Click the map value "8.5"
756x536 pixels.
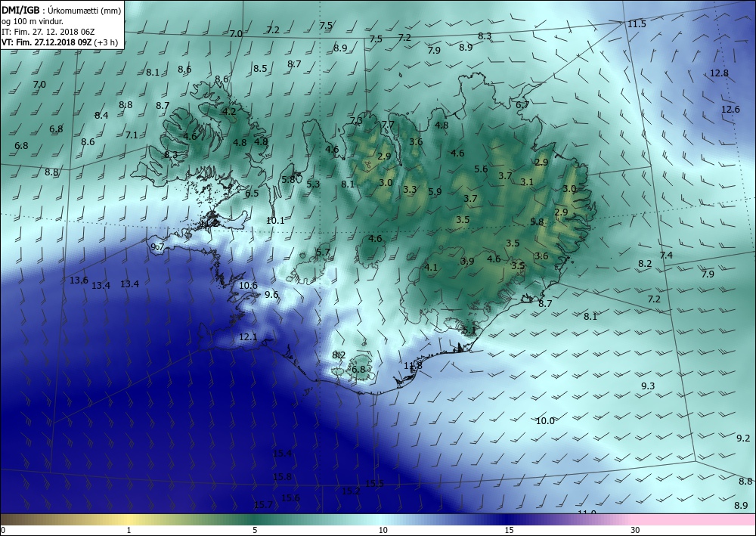pos(260,69)
